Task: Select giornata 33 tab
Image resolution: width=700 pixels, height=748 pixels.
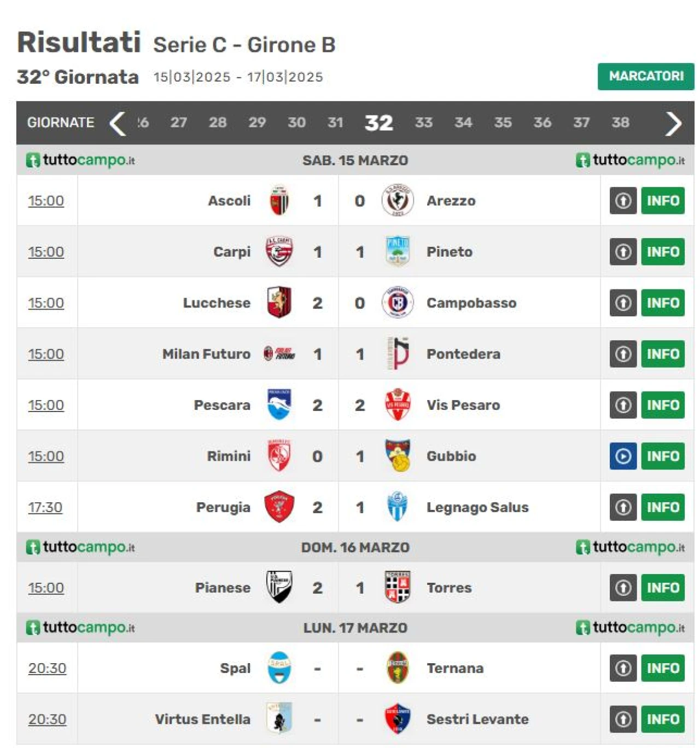Action: pyautogui.click(x=424, y=123)
